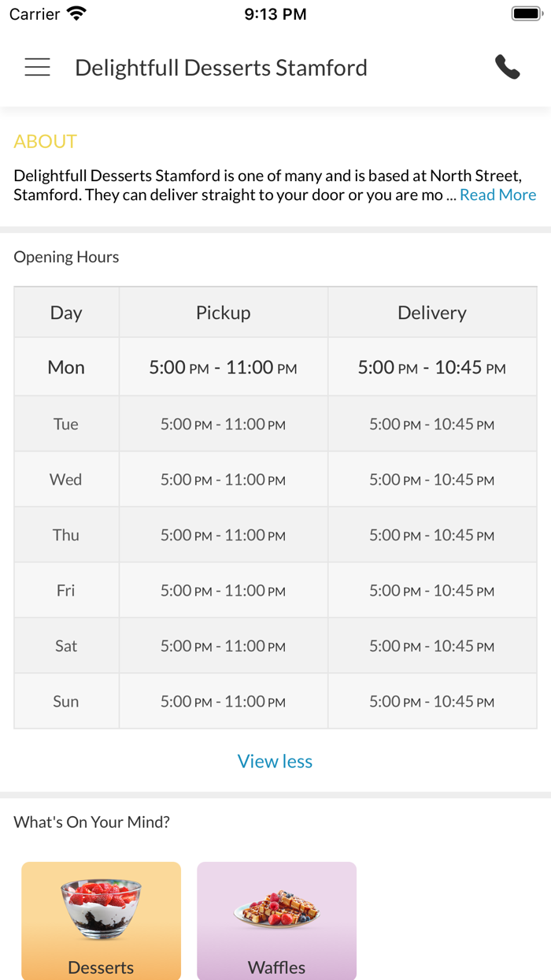Tap Monday's pickup hours cell
The width and height of the screenshot is (551, 980).
pyautogui.click(x=224, y=367)
